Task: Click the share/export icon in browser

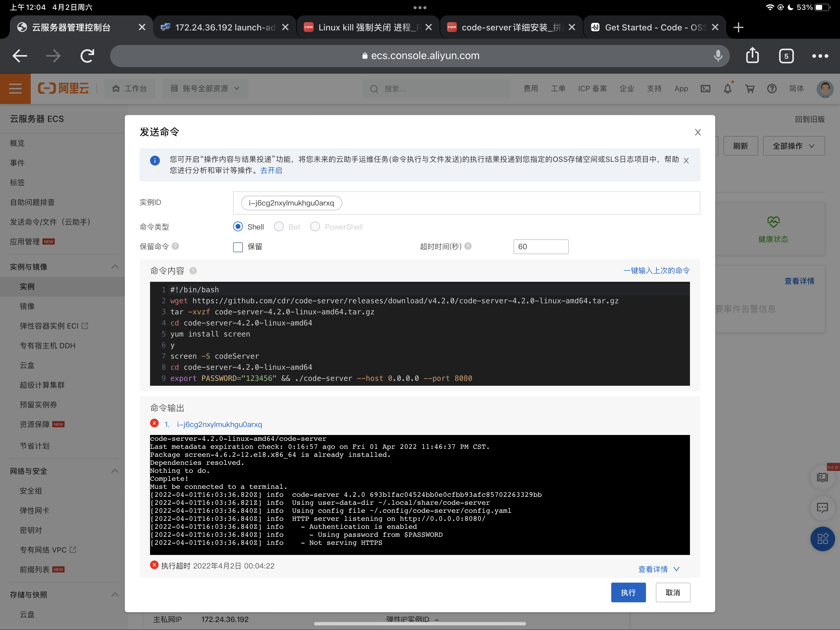Action: pyautogui.click(x=754, y=55)
